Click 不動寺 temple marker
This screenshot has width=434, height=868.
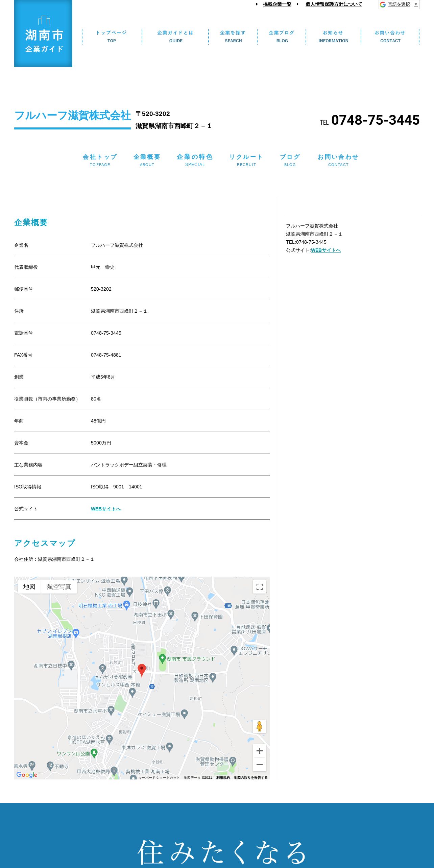tap(50, 766)
